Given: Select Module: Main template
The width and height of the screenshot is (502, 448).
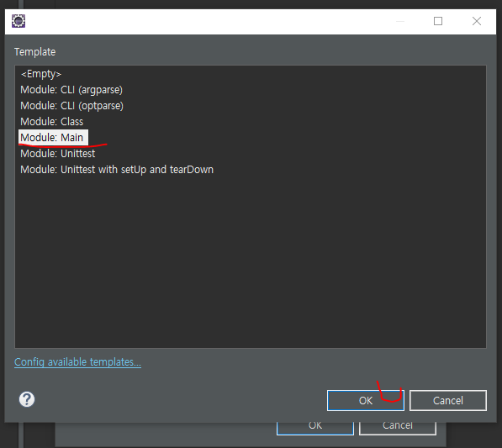Looking at the screenshot, I should [x=53, y=138].
